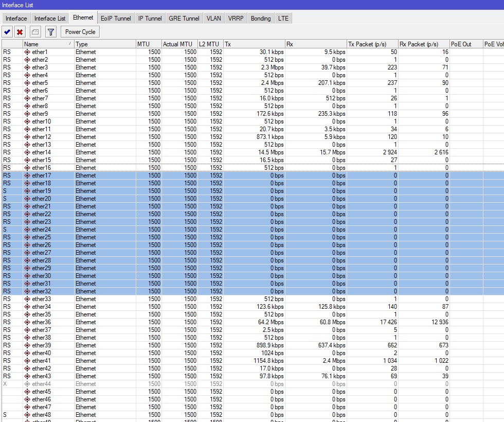Screen dimensions: 504x422
Task: Click the ether34 interface icon
Action: (x=27, y=307)
